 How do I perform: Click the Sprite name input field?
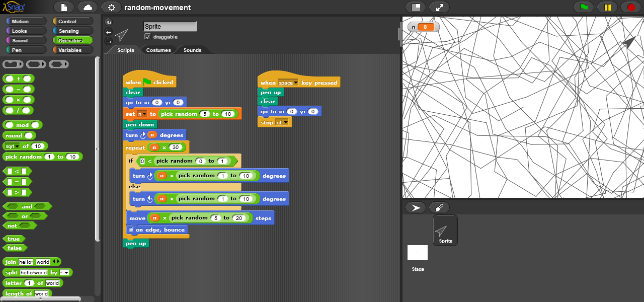pos(170,27)
